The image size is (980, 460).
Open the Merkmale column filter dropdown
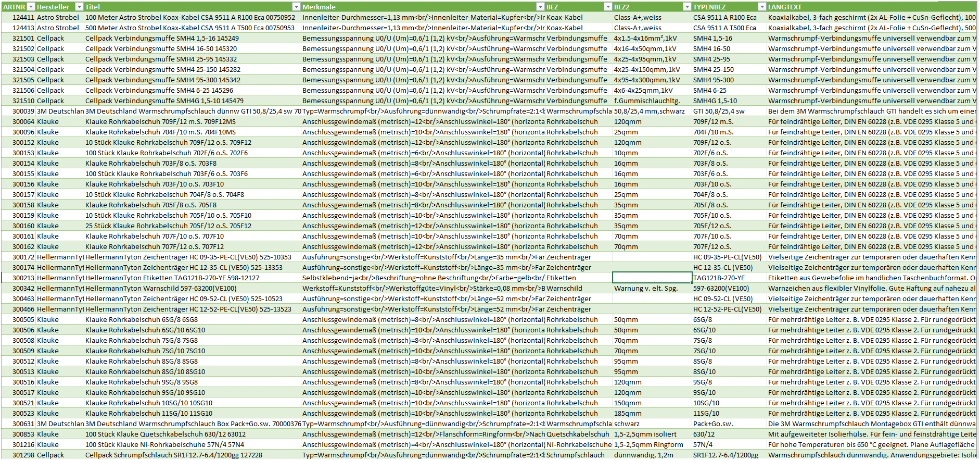click(x=540, y=7)
